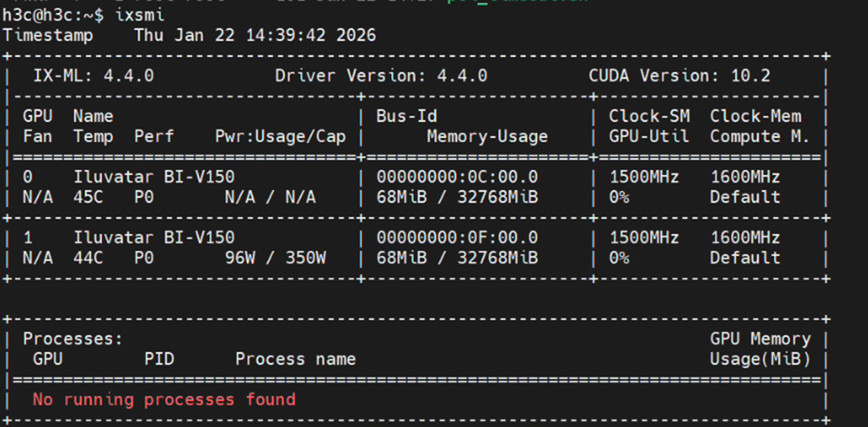The image size is (868, 427).
Task: Click the bus ID "00000000:0F:00.0"
Action: [458, 238]
